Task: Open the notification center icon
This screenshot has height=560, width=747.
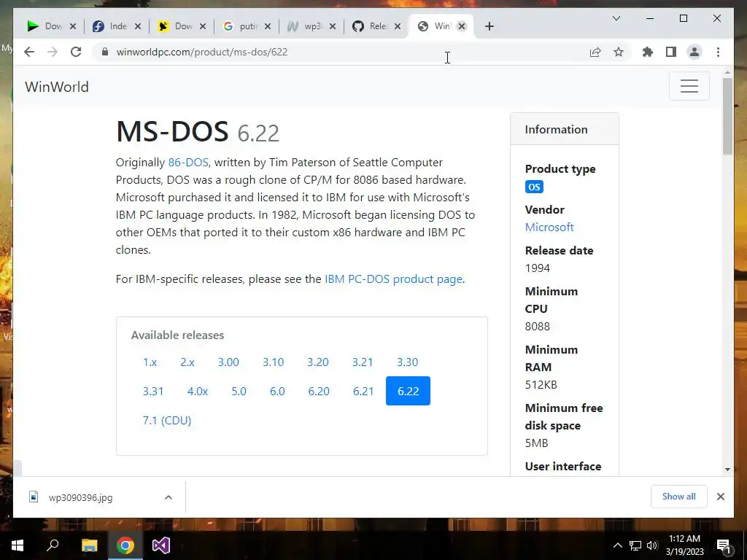Action: (724, 545)
